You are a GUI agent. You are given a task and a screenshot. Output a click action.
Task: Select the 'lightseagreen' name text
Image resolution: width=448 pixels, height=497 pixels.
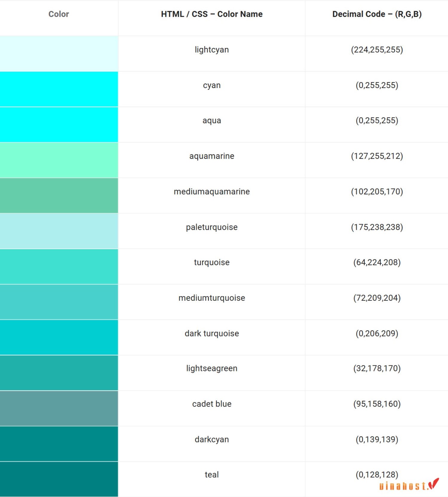tap(212, 368)
